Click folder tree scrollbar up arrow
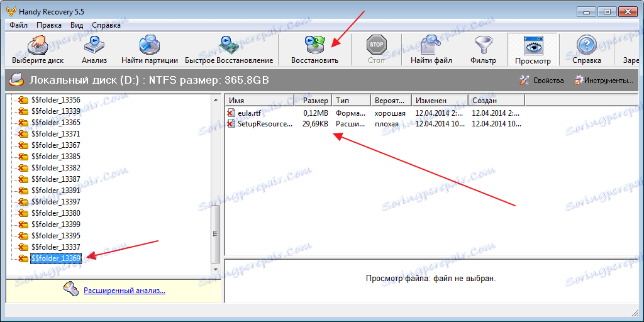Screen dimensions: 644x322 coord(216,99)
